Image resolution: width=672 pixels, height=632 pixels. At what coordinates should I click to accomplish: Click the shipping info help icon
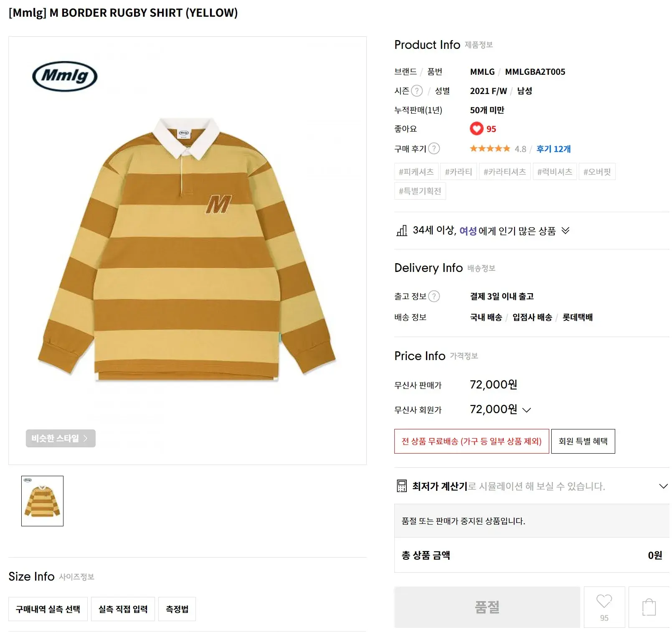(x=434, y=297)
